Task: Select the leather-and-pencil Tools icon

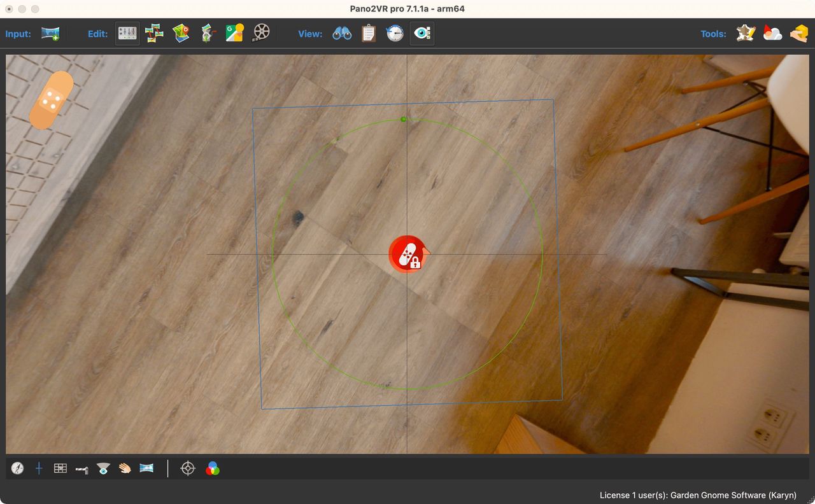Action: click(745, 33)
